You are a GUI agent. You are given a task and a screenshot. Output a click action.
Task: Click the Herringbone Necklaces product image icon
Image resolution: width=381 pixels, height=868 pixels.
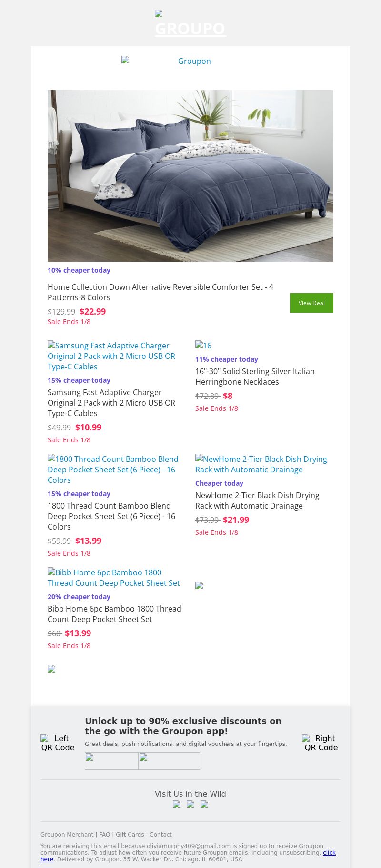(x=203, y=346)
